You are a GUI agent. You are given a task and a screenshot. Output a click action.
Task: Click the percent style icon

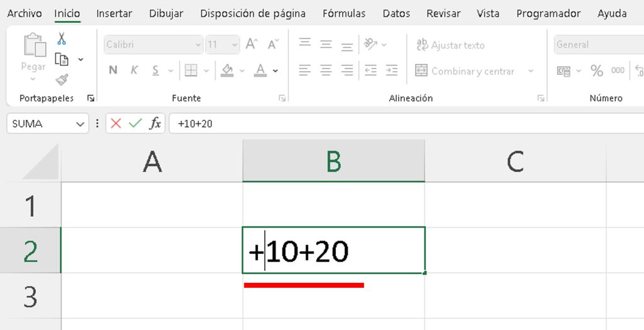click(597, 71)
